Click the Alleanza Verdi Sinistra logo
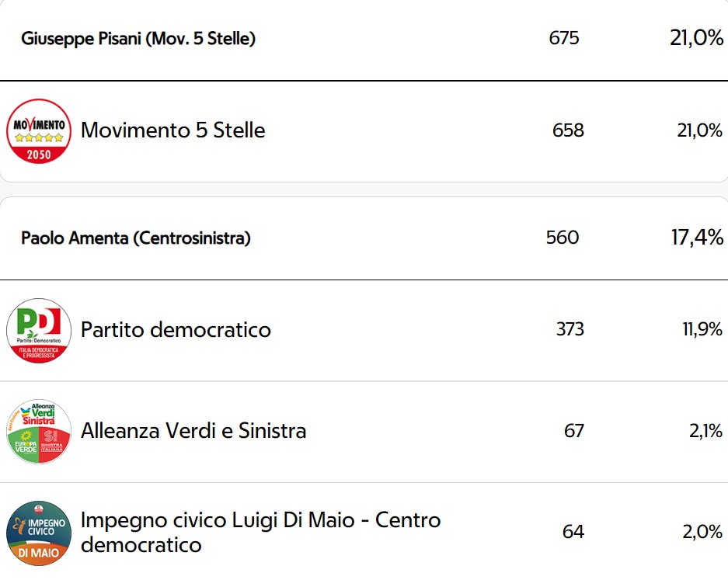728x580 pixels. tap(39, 431)
